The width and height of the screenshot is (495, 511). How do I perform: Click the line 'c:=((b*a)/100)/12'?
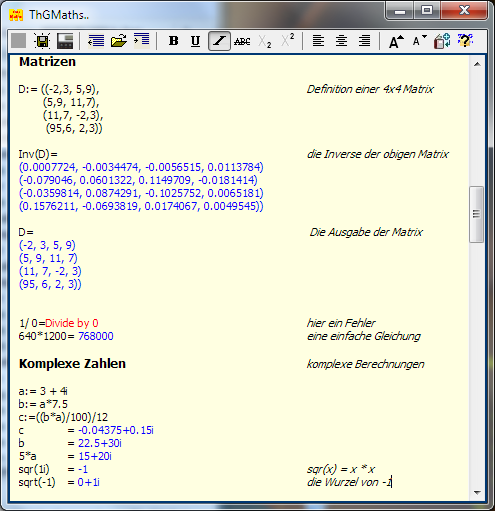pos(63,417)
